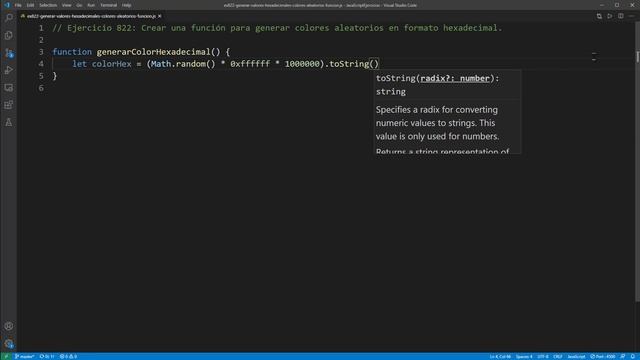Viewport: 640px width, 360px height.
Task: Change the CRLF end of line sequence
Action: pyautogui.click(x=558, y=356)
